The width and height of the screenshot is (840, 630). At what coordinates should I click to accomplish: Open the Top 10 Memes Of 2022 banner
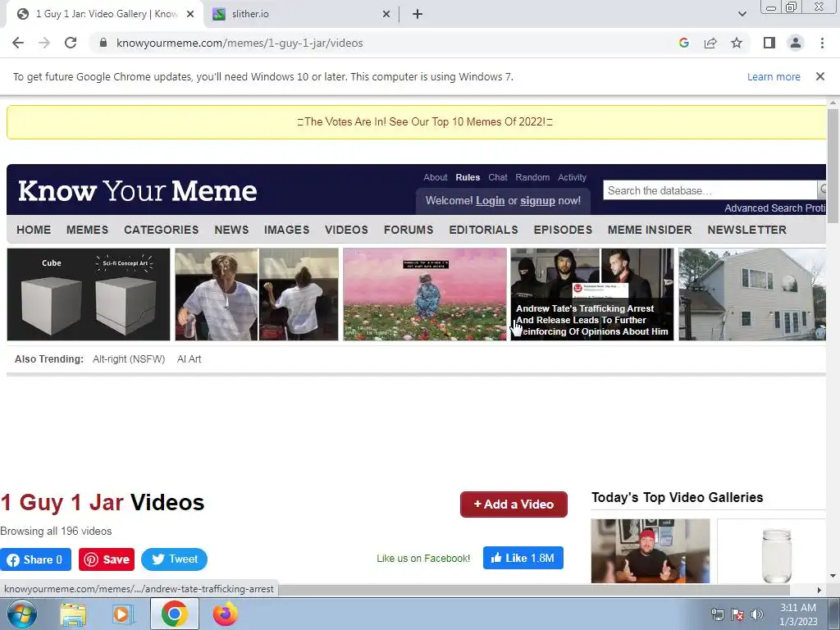[425, 121]
